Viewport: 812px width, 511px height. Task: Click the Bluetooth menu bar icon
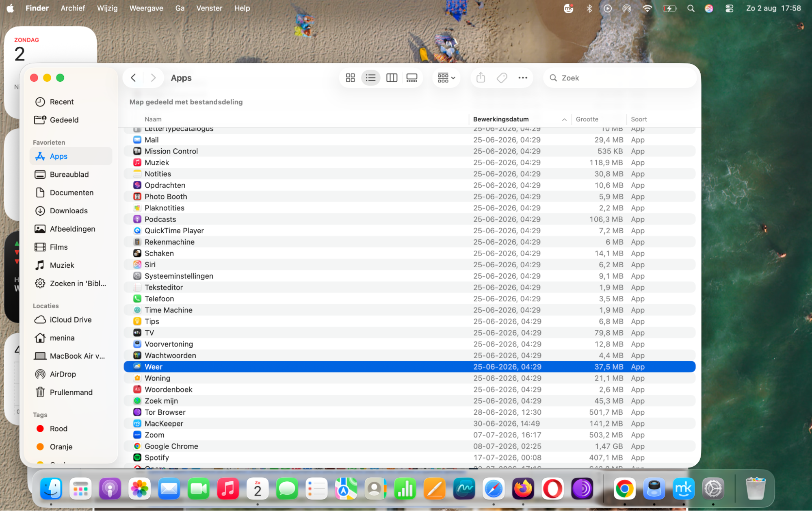(589, 8)
